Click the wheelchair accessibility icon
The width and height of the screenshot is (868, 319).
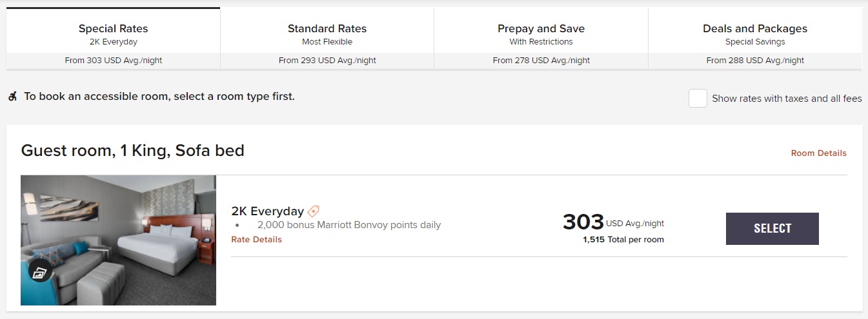tap(12, 97)
